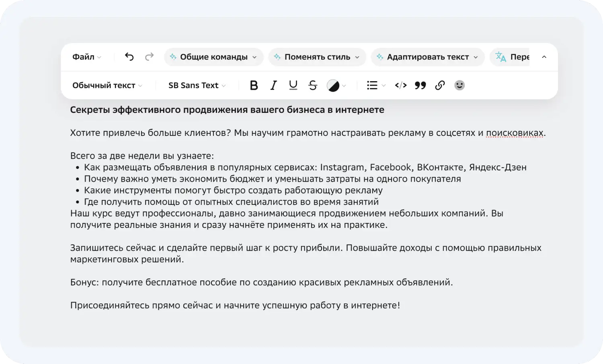Insert a bulleted list
The width and height of the screenshot is (603, 364).
coord(372,85)
